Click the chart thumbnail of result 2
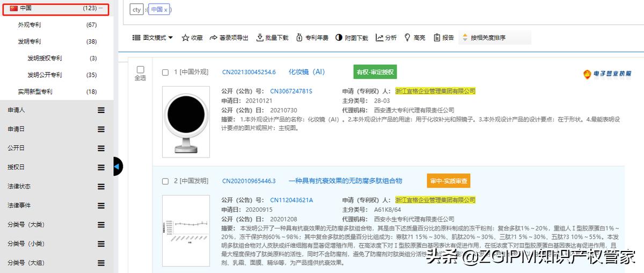644x273 pixels. tap(186, 231)
